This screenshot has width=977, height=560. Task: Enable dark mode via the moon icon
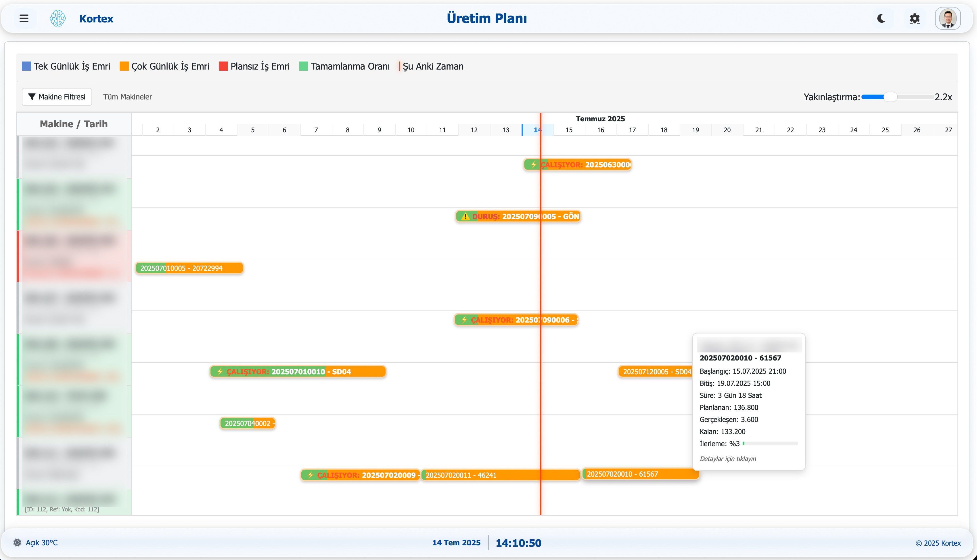click(x=881, y=18)
